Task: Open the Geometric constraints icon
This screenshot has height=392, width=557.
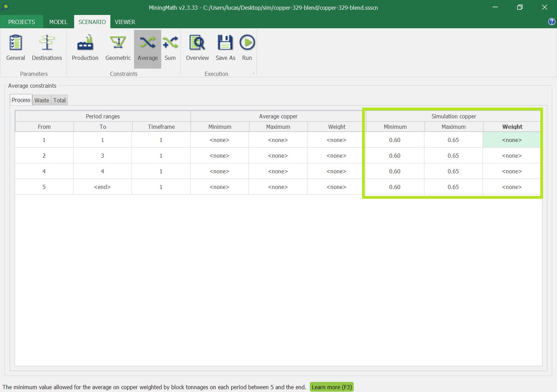Action: 118,48
